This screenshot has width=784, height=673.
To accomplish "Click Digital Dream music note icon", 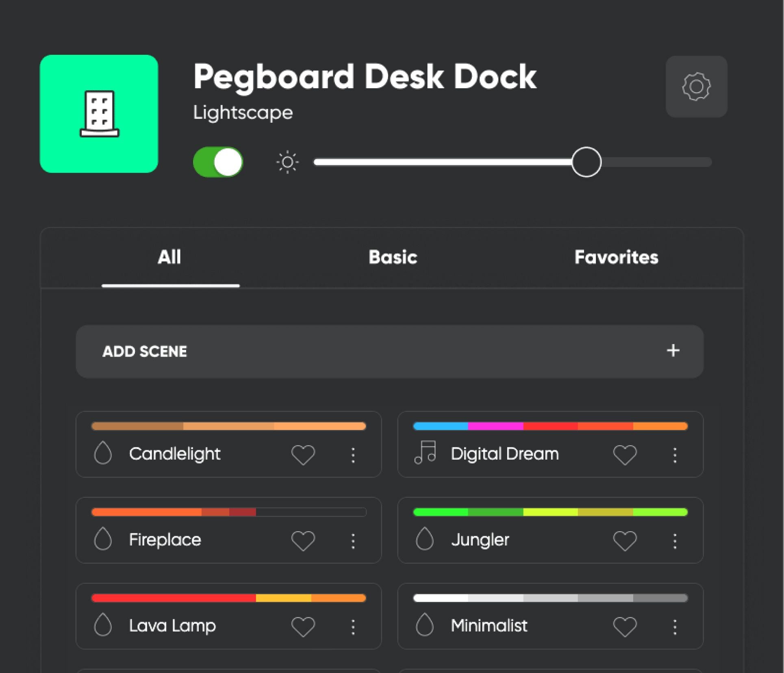I will point(425,453).
